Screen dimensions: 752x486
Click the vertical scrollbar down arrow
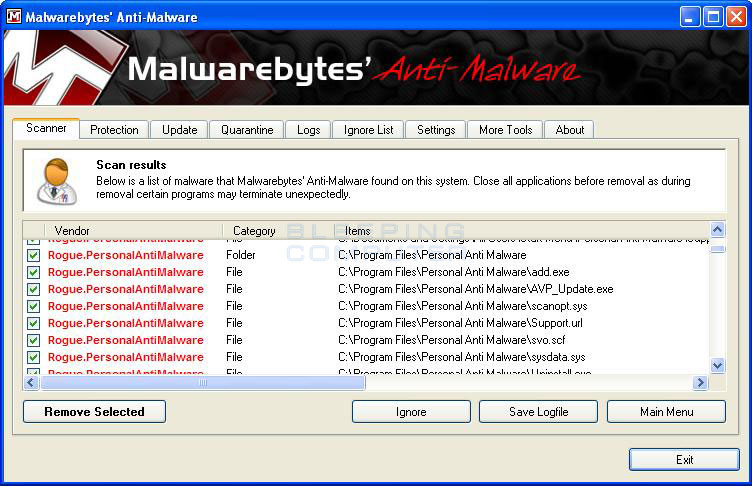tap(717, 366)
